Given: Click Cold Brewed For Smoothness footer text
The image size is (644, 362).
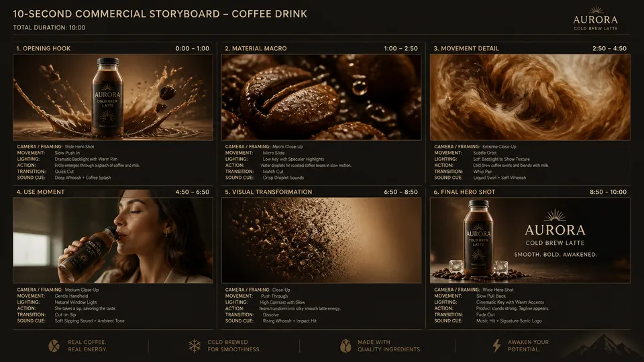Looking at the screenshot, I should click(233, 346).
